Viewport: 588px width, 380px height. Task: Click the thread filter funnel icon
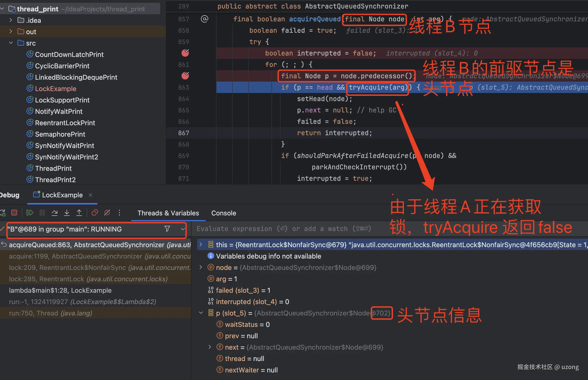pyautogui.click(x=167, y=229)
